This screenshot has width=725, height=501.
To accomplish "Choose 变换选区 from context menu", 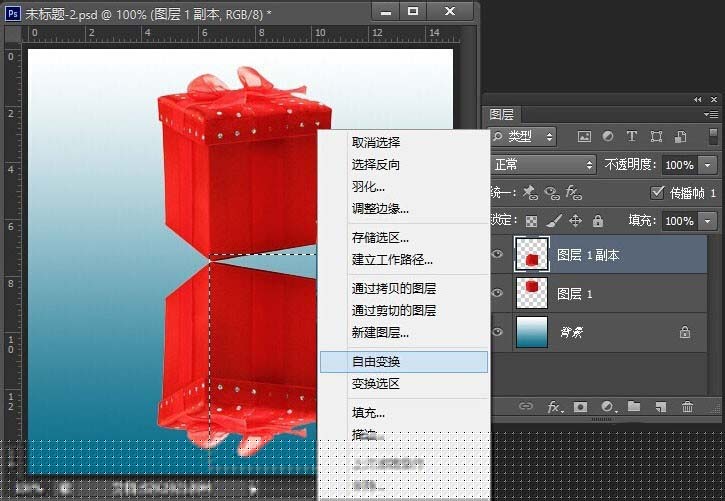I will point(403,384).
